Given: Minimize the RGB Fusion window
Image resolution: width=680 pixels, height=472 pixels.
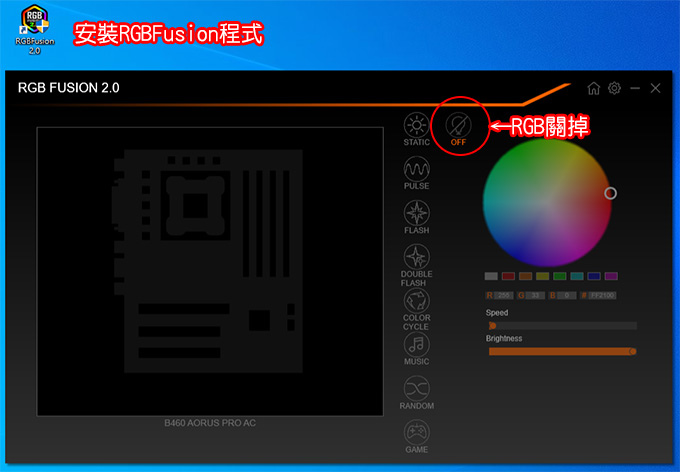Looking at the screenshot, I should pyautogui.click(x=635, y=88).
